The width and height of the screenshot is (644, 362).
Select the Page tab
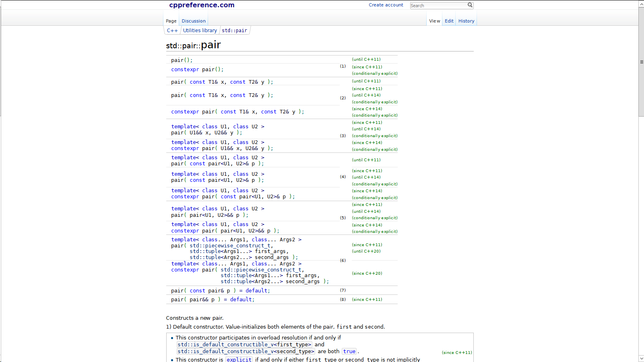coord(171,21)
